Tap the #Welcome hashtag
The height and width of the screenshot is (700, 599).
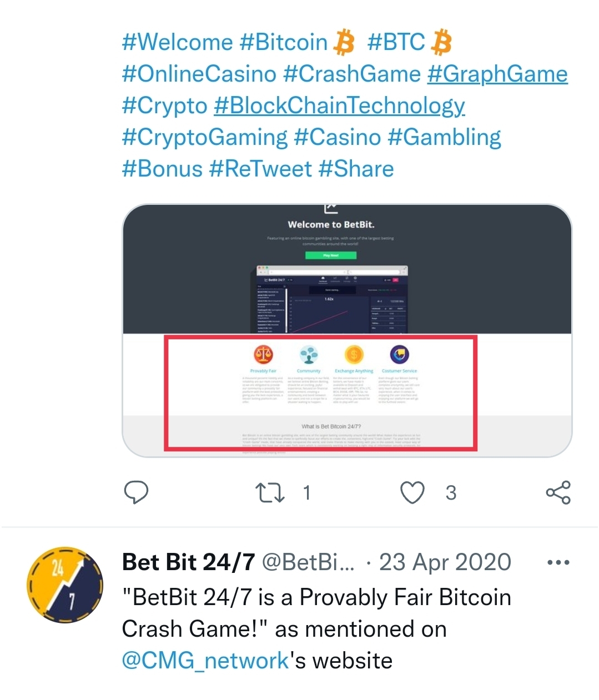[x=178, y=42]
